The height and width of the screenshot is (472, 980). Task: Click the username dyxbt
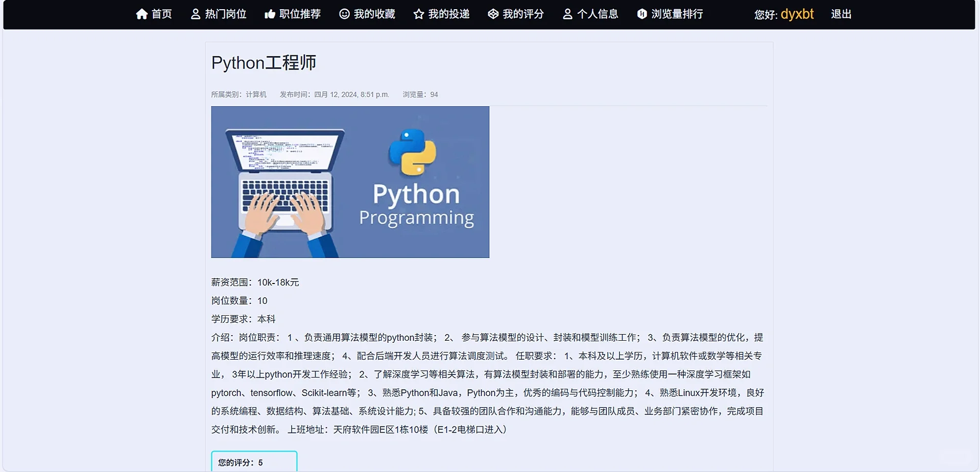coord(797,14)
